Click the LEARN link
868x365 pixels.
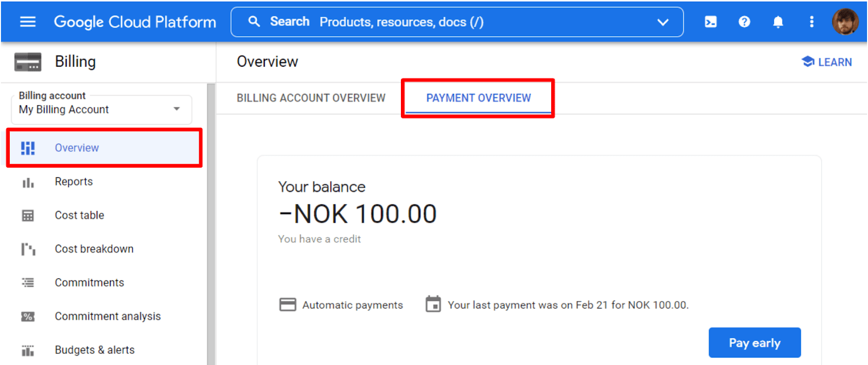point(827,62)
